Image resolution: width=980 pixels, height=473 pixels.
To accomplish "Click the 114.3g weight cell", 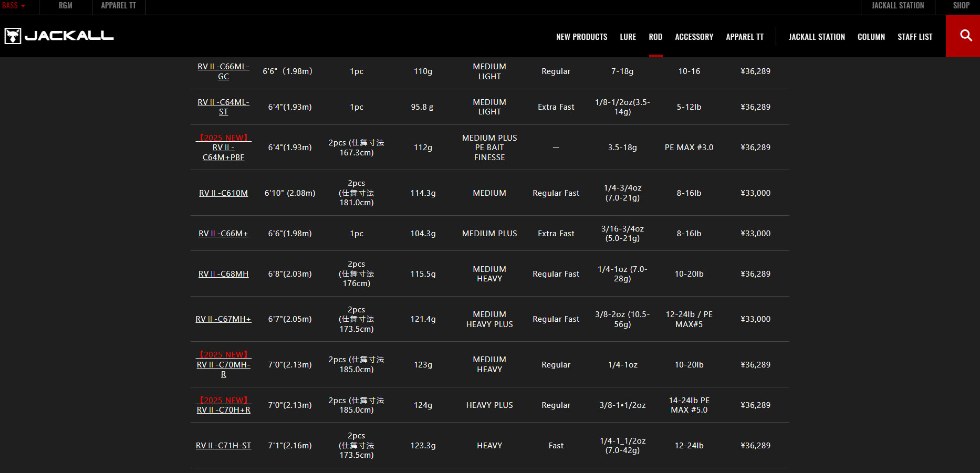I will click(x=423, y=193).
